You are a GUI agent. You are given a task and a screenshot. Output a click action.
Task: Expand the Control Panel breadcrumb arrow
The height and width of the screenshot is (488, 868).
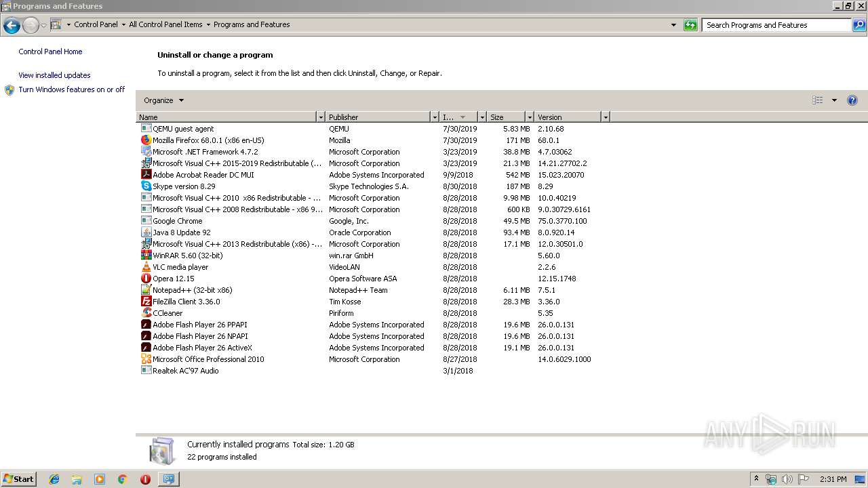[x=123, y=24]
